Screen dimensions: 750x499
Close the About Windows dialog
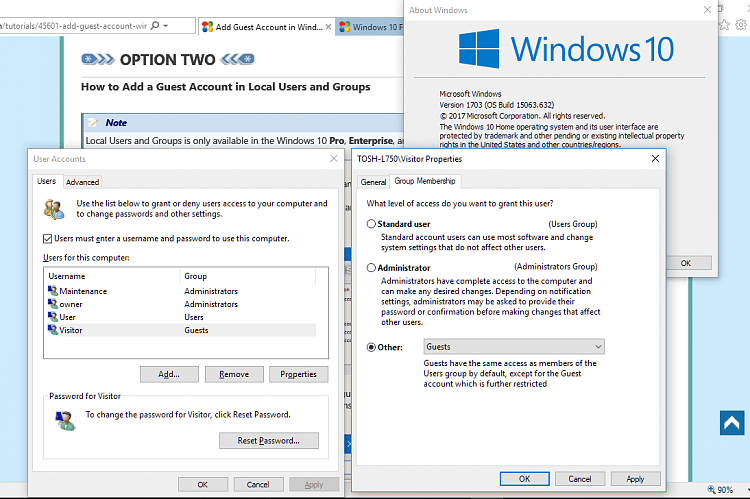pyautogui.click(x=707, y=10)
